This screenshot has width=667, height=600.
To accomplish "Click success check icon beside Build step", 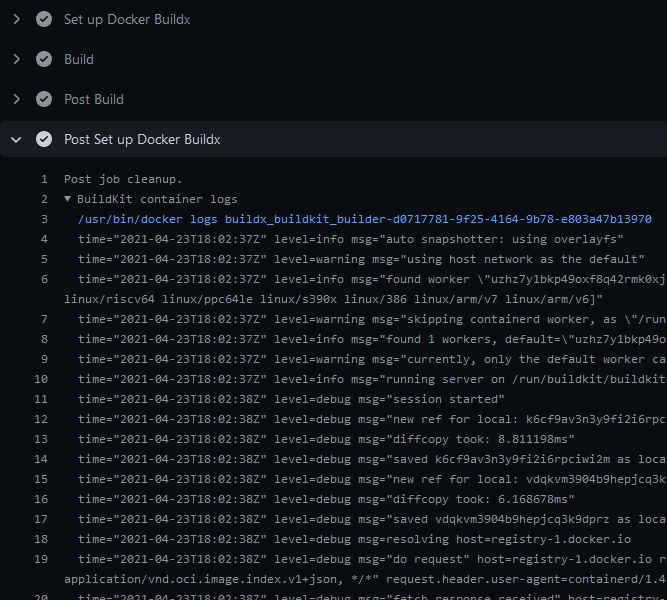I will pyautogui.click(x=44, y=59).
